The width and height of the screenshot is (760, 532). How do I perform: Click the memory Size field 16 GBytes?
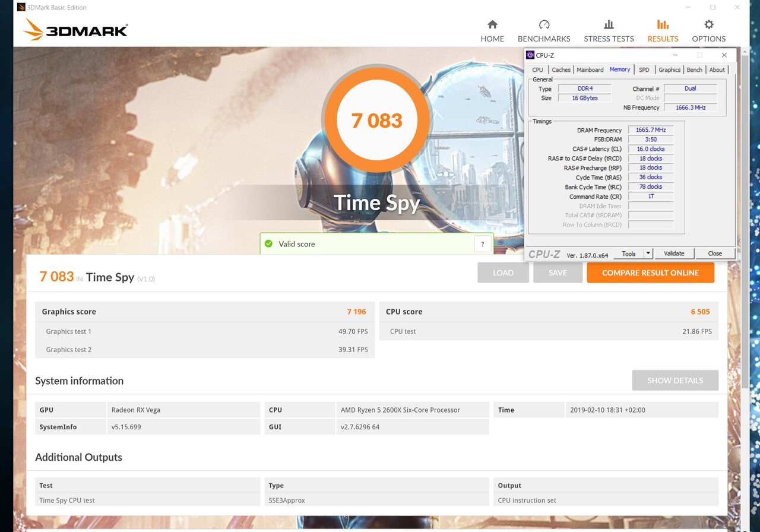(x=585, y=98)
